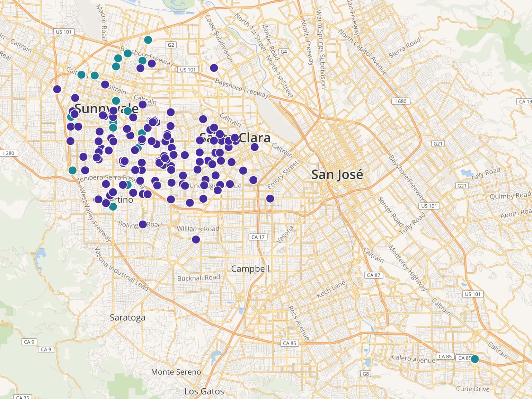The height and width of the screenshot is (399, 532).
Task: Select the teal marker below Cupertino label
Action: 113,207
